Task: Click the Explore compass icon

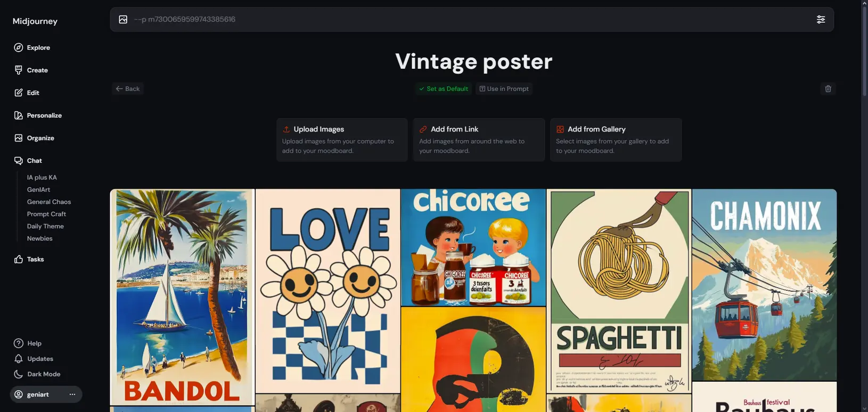Action: [x=19, y=47]
